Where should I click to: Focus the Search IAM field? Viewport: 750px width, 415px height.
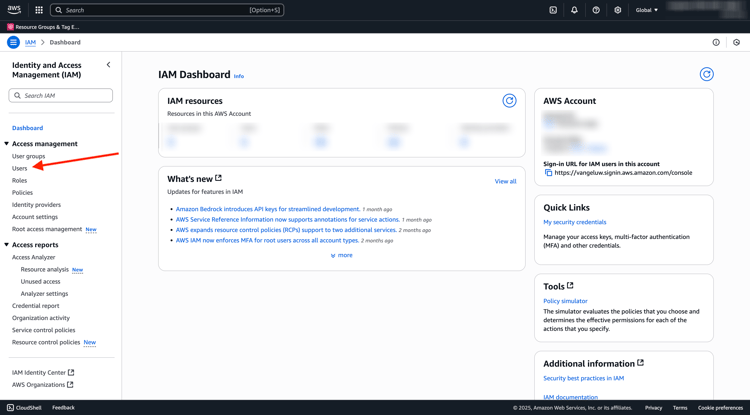61,96
